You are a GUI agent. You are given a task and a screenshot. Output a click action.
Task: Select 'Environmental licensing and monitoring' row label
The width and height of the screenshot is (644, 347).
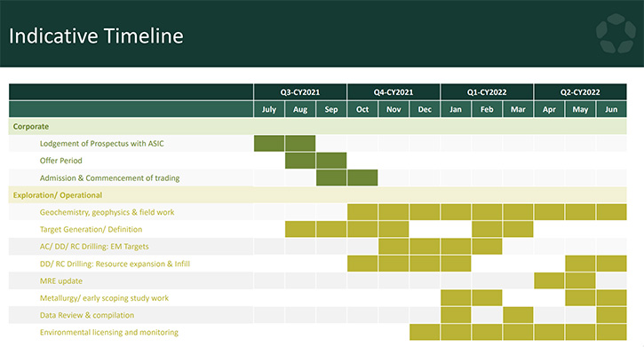(x=109, y=332)
